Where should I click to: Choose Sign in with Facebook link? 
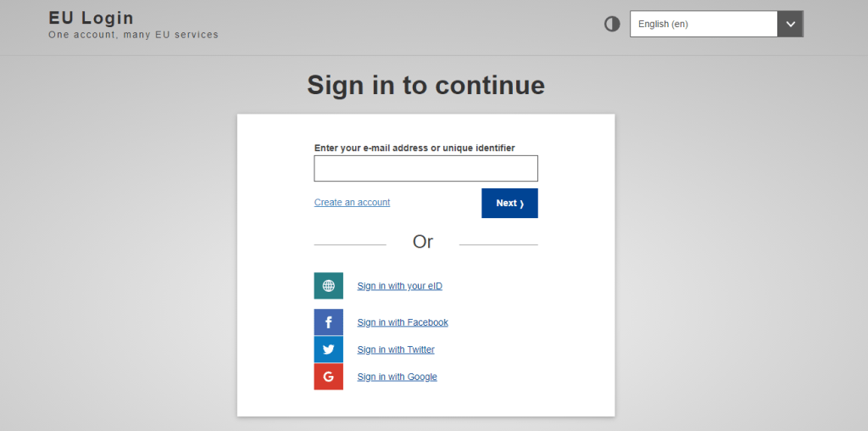pyautogui.click(x=403, y=322)
